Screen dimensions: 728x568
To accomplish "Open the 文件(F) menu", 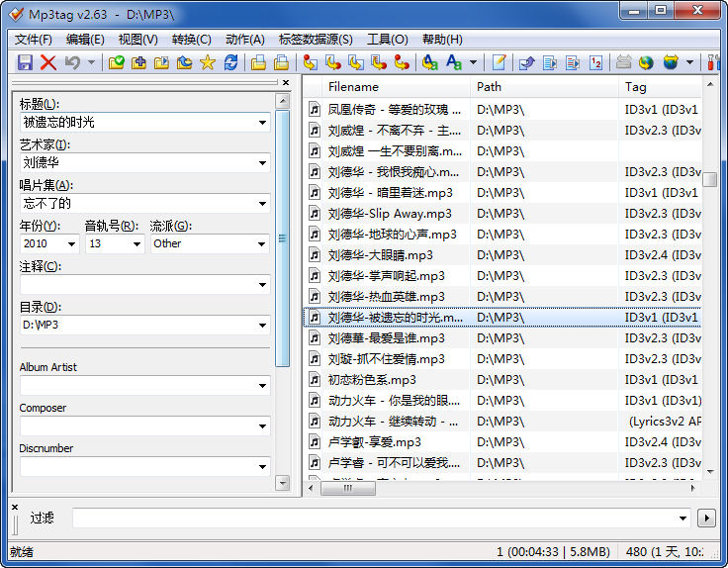I will (x=33, y=40).
